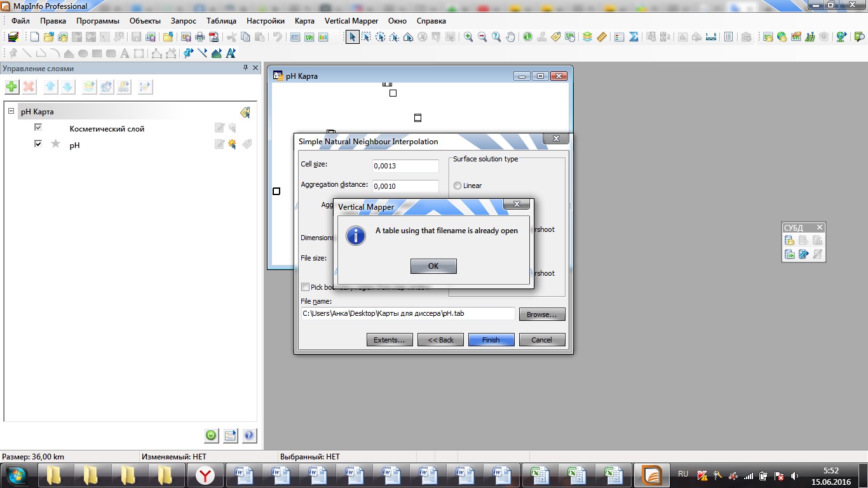
Task: Click the zoom-in magnifier tool
Action: click(468, 37)
